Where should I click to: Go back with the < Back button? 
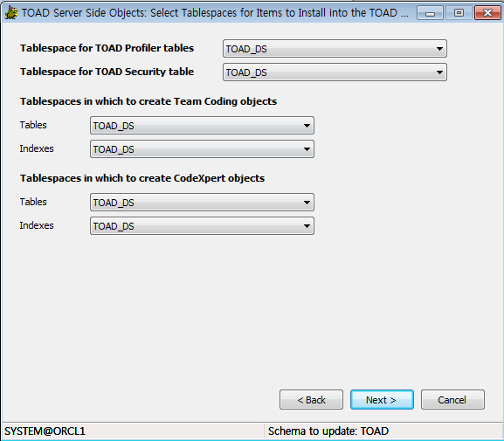[311, 400]
